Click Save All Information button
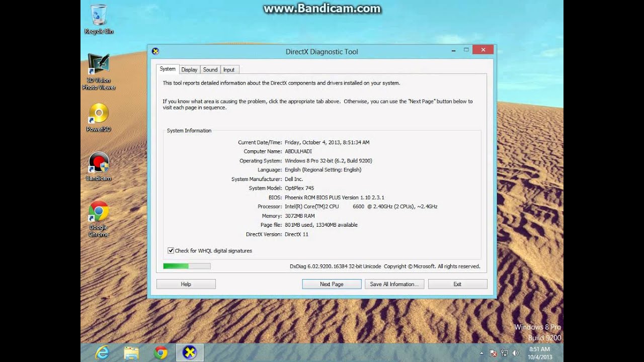 click(x=394, y=284)
